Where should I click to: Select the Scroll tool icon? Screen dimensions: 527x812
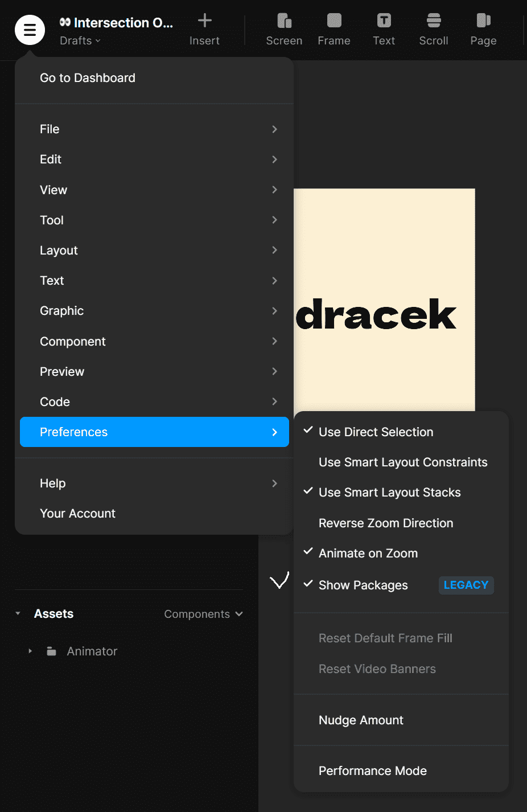[434, 21]
